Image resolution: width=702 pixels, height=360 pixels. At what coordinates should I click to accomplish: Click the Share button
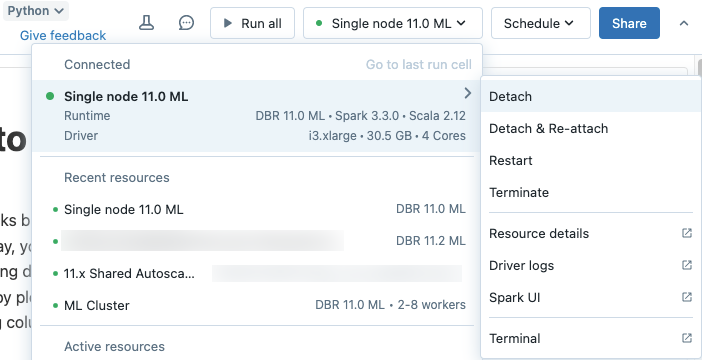pyautogui.click(x=629, y=23)
